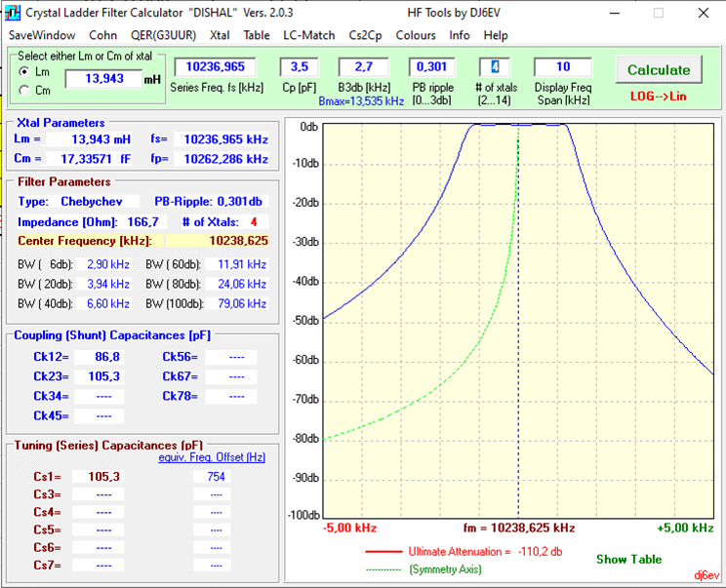Click the Series Freq. fs input field

click(x=216, y=67)
